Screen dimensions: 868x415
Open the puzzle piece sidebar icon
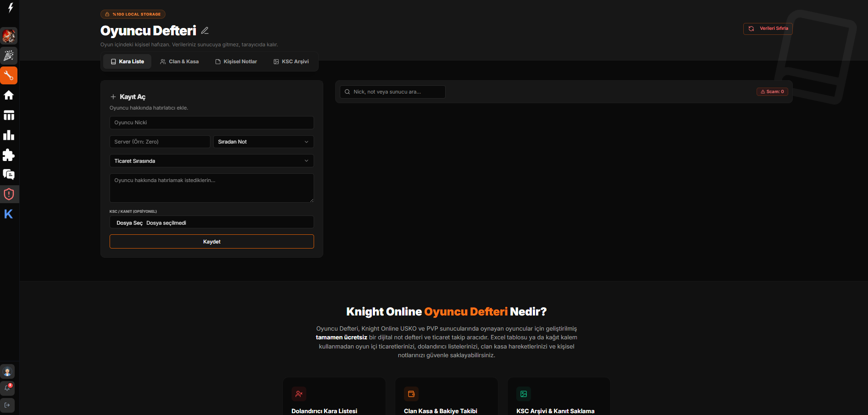pyautogui.click(x=9, y=155)
